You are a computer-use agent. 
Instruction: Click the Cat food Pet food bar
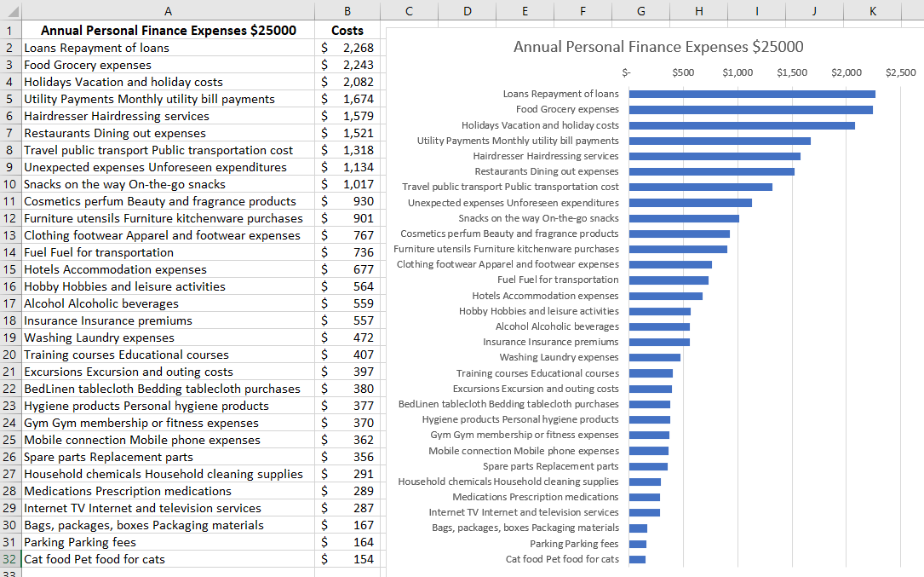[636, 559]
